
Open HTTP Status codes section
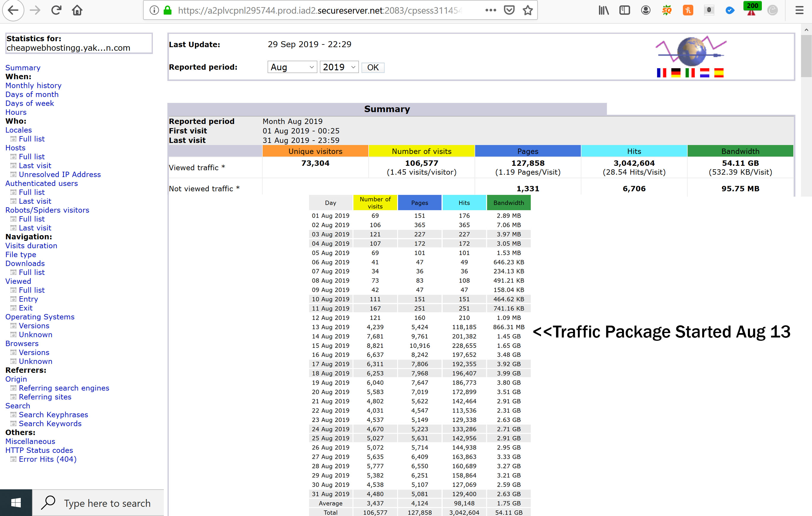tap(39, 450)
